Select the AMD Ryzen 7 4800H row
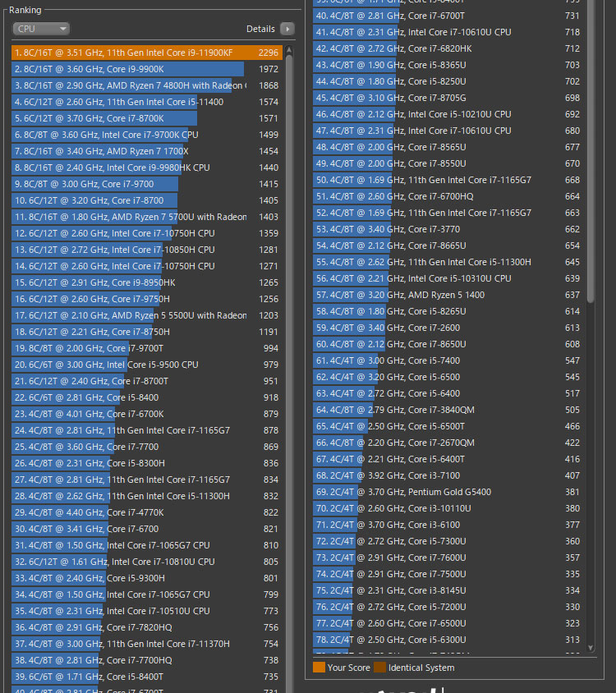This screenshot has width=616, height=693. pos(147,85)
